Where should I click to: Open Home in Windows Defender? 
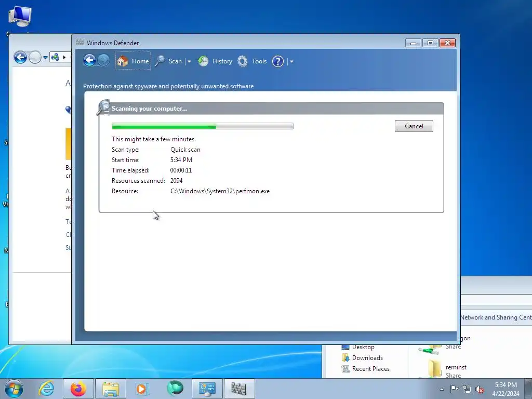(x=133, y=61)
